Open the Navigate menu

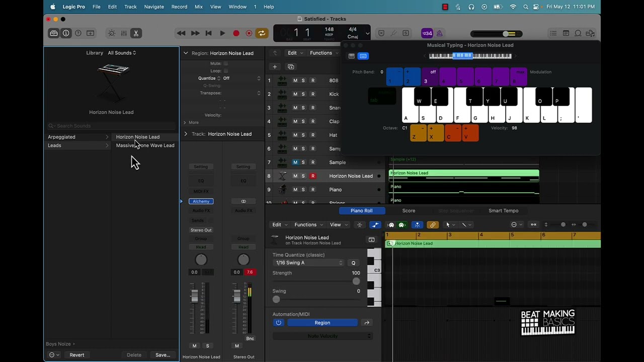pos(153,7)
